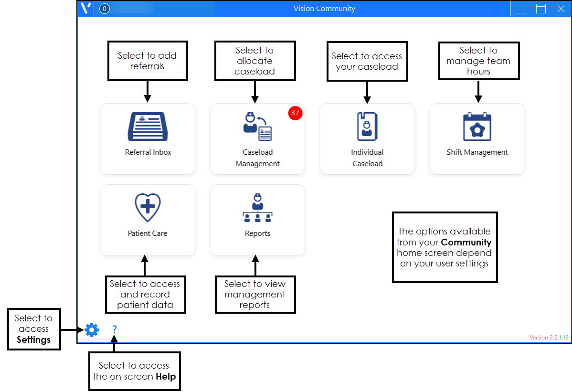The width and height of the screenshot is (572, 392).
Task: Open the Reports tile
Action: (257, 220)
